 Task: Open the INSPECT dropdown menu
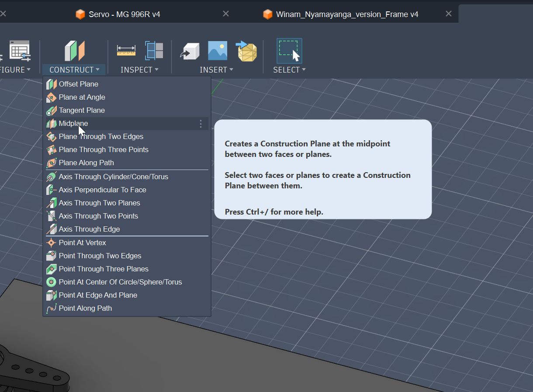click(139, 69)
